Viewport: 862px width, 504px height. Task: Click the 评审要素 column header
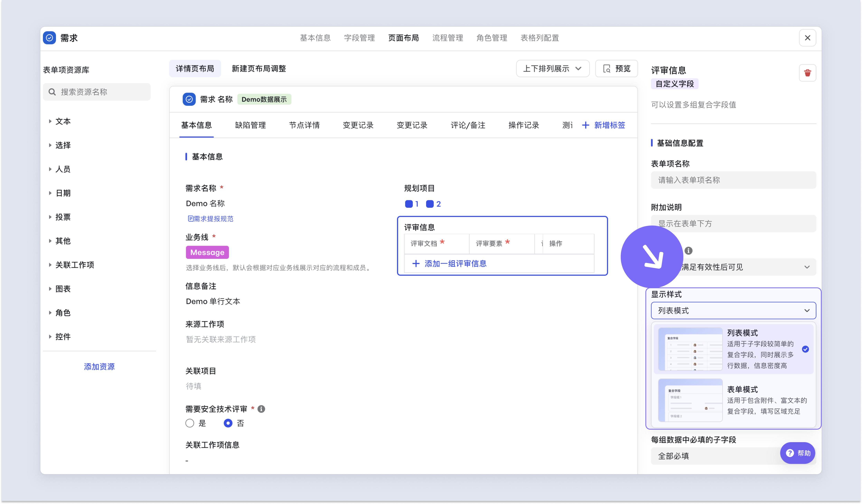coord(502,243)
